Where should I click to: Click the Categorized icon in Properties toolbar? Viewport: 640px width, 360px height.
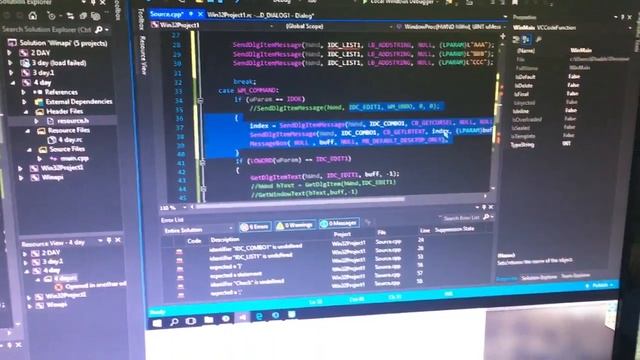pyautogui.click(x=516, y=39)
